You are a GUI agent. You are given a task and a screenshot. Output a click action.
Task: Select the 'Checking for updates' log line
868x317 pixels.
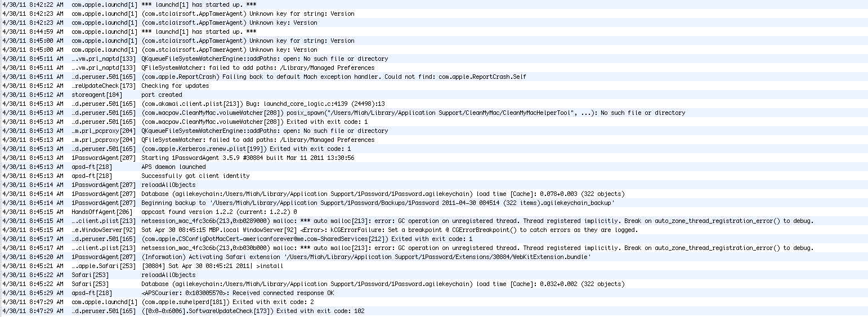(434, 86)
